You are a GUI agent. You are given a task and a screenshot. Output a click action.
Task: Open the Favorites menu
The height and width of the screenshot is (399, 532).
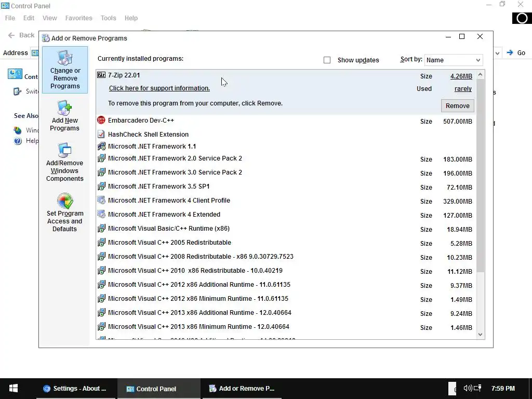pyautogui.click(x=79, y=18)
